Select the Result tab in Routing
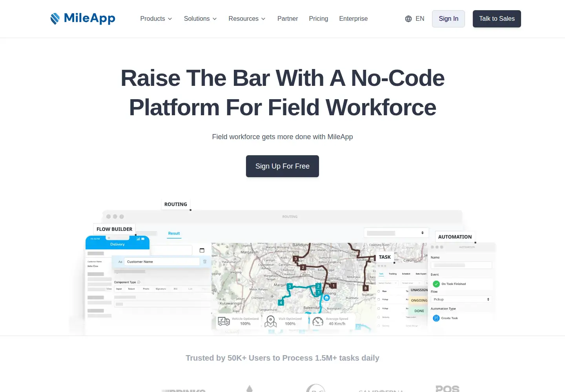Viewport: 565px width, 392px height. [x=174, y=234]
